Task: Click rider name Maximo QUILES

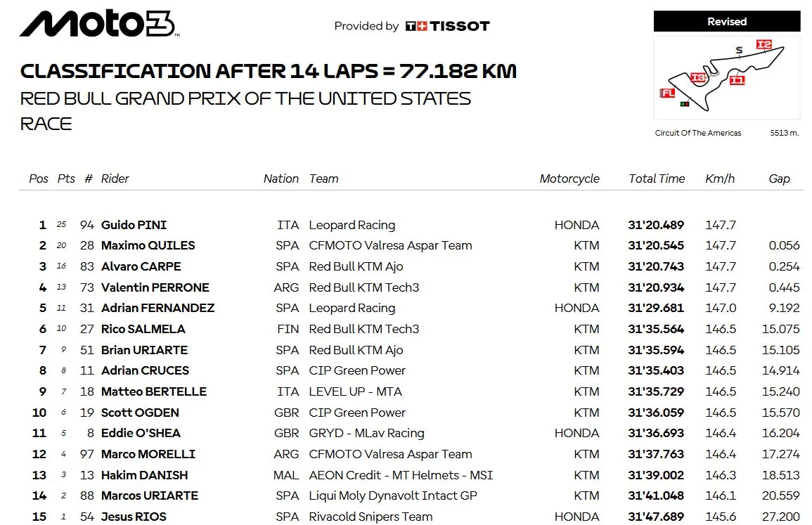Action: tap(148, 245)
